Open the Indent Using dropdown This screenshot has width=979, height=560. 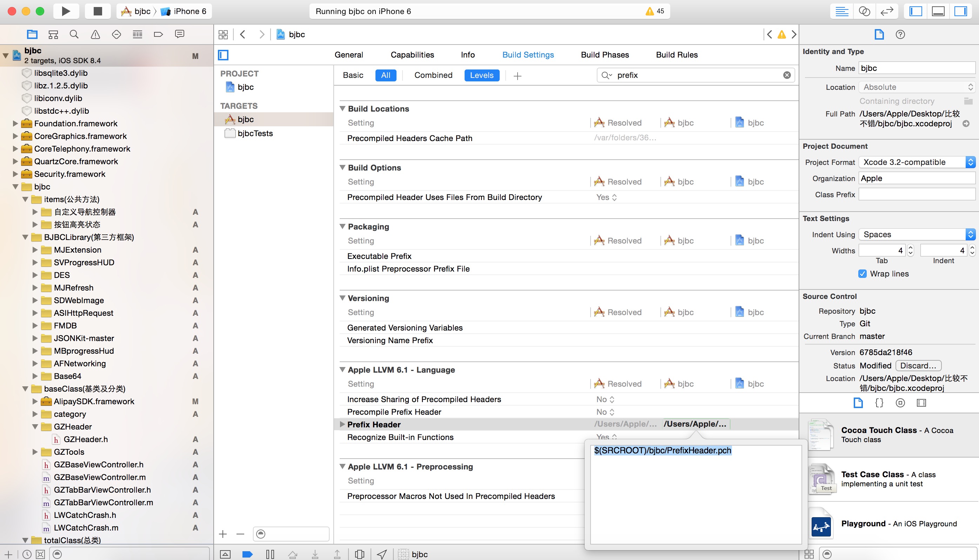917,235
